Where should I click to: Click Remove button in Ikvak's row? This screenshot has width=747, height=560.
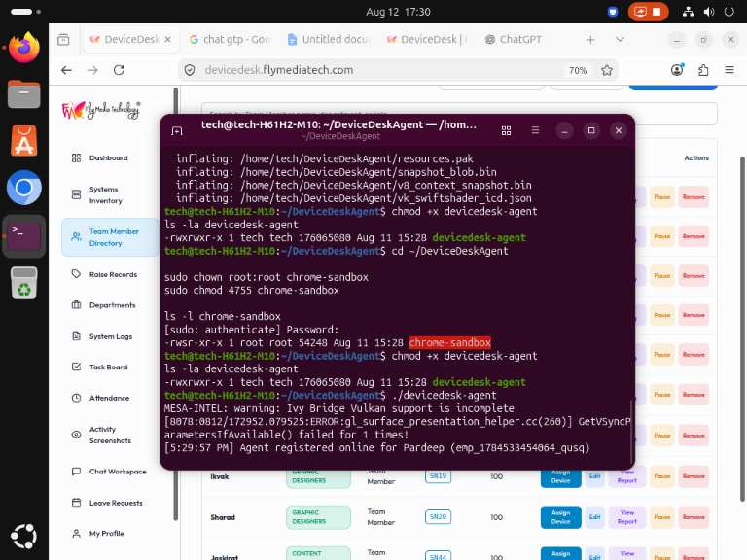(694, 476)
